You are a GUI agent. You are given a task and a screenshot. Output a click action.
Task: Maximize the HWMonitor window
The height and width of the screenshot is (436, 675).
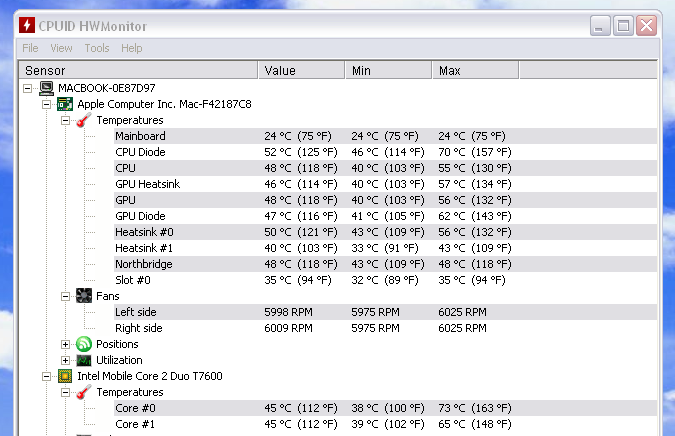pos(623,26)
